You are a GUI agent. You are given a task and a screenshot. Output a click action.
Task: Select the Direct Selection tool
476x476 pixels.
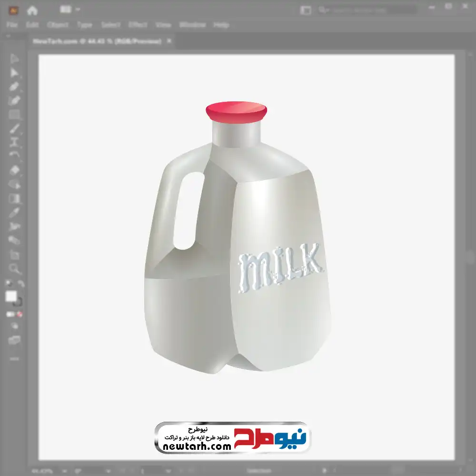tap(14, 72)
